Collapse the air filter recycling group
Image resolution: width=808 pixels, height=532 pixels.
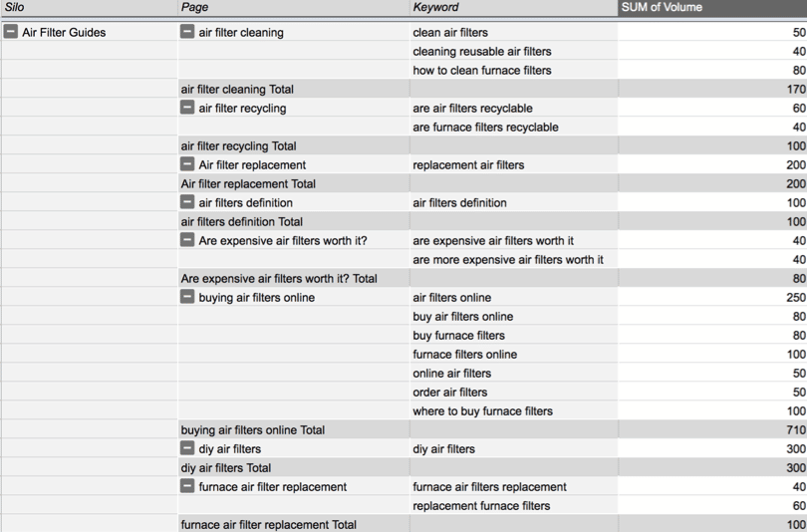[187, 108]
